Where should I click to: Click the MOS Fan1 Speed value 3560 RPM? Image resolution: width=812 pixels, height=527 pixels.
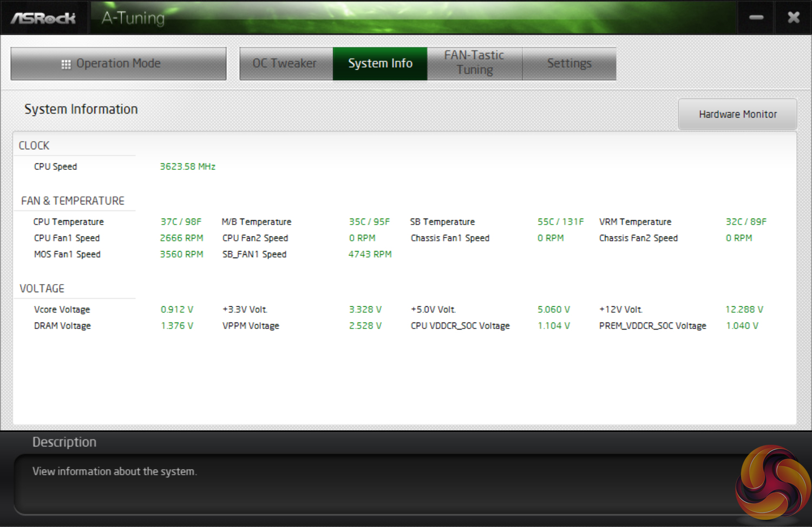(181, 254)
